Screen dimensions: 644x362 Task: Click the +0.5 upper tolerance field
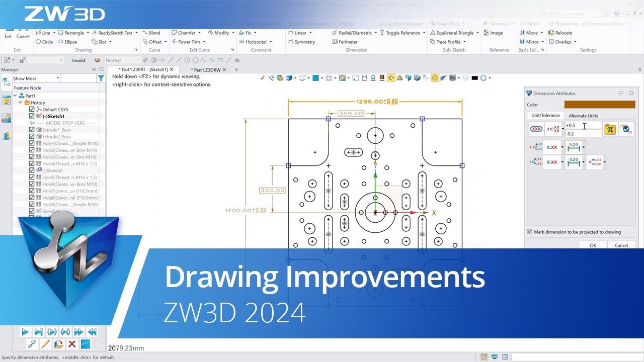[583, 126]
